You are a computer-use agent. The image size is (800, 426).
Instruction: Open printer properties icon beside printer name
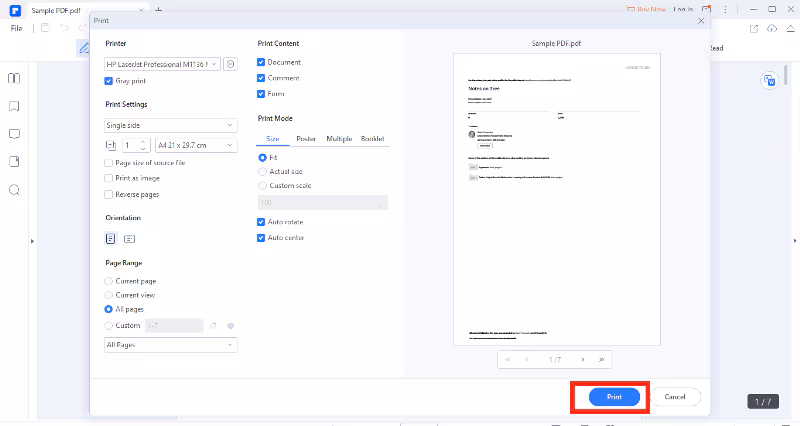(231, 63)
